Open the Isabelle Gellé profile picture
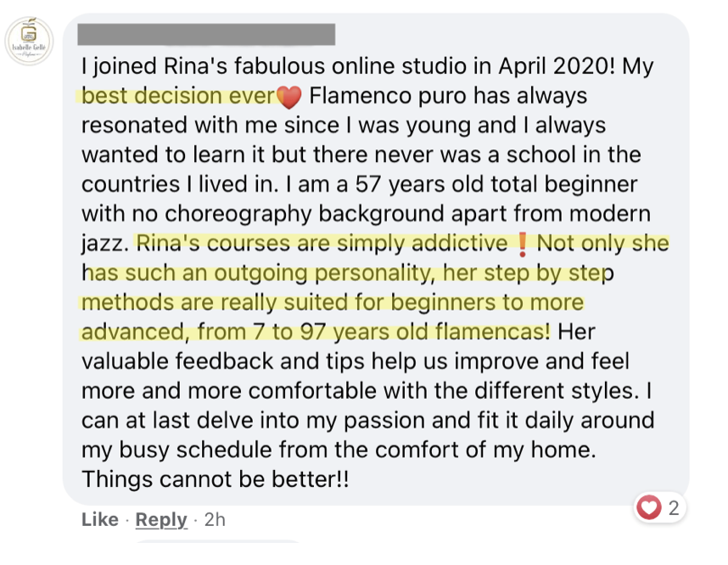Image resolution: width=728 pixels, height=565 pixels. 29,41
